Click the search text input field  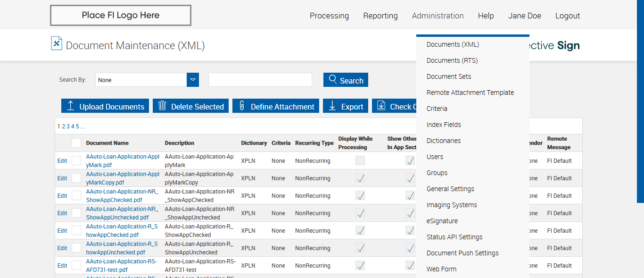tap(260, 80)
